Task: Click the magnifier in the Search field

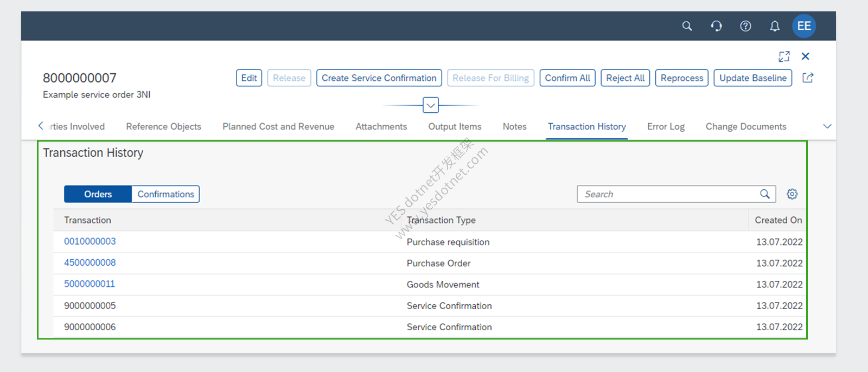Action: [x=765, y=194]
